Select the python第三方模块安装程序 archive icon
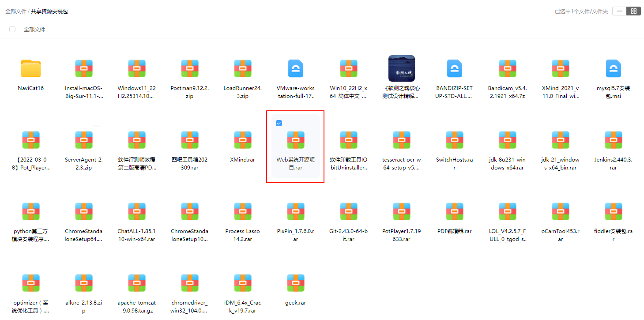Viewport: 644px width, 320px height. pyautogui.click(x=31, y=211)
